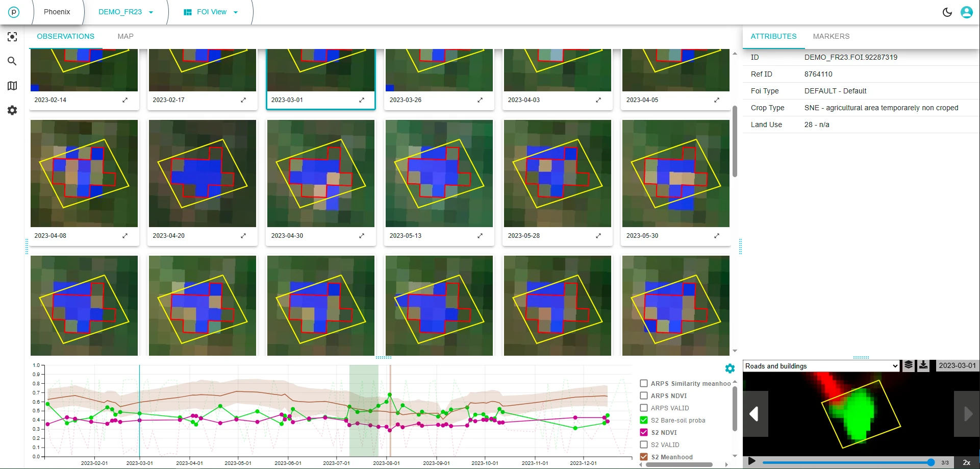Open the FOI View dropdown
This screenshot has height=469, width=980.
click(211, 12)
